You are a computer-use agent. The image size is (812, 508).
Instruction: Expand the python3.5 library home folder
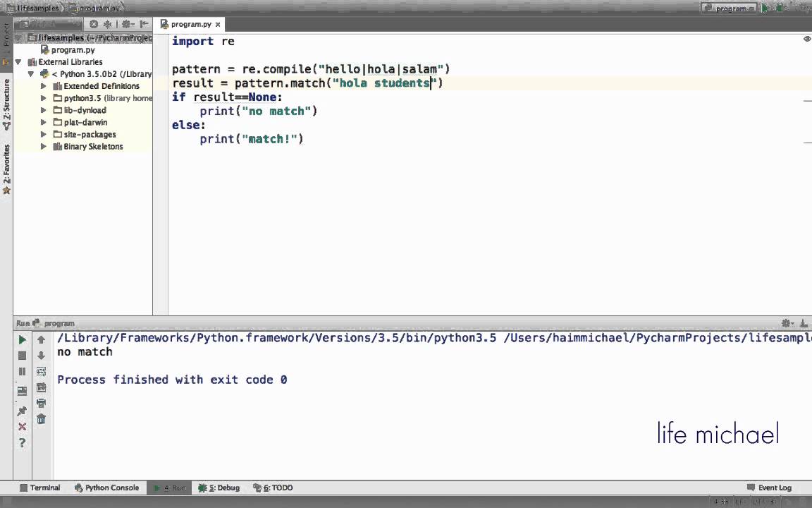[x=44, y=98]
